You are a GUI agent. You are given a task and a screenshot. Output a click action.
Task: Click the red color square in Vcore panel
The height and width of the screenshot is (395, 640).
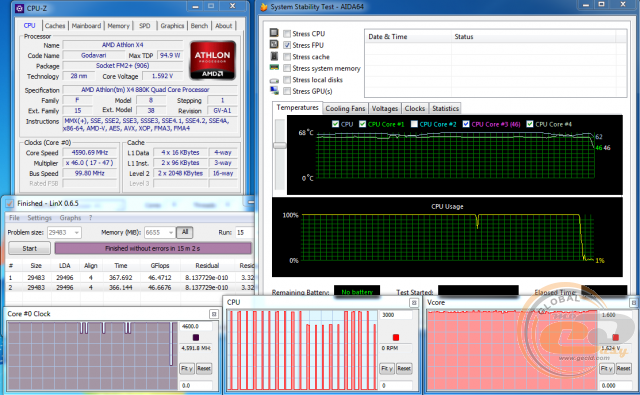(x=616, y=337)
